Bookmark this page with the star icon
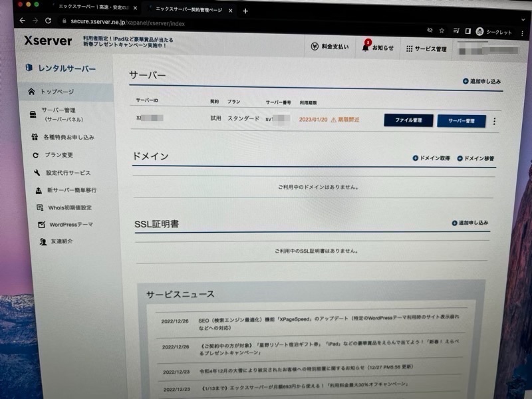 coord(442,31)
